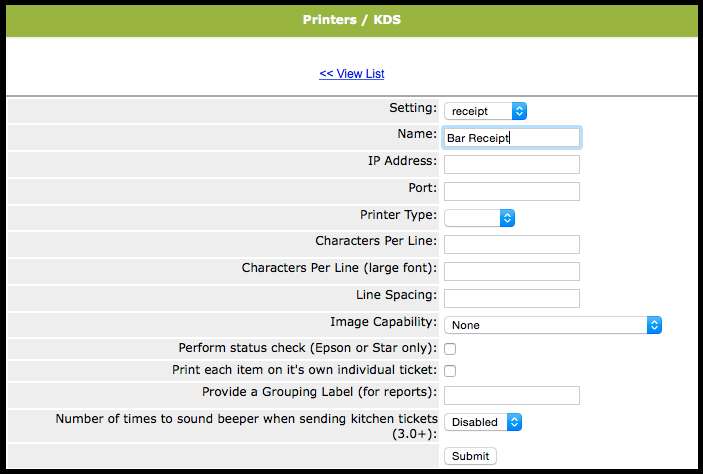Click the 'Image Capability:' label text
Screen dimensions: 703x474
click(x=383, y=322)
